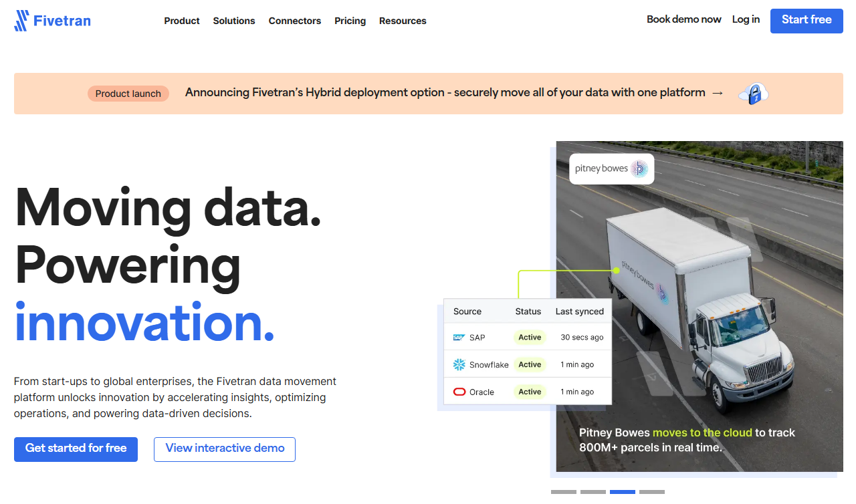Image resolution: width=856 pixels, height=504 pixels.
Task: Click the announcement arrow icon
Action: coord(718,93)
